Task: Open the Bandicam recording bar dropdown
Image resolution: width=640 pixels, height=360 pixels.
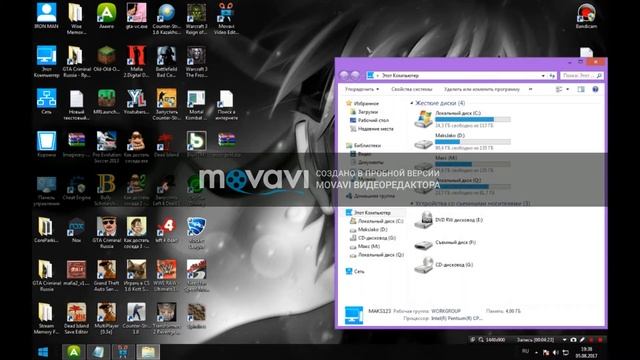Action: (x=564, y=340)
